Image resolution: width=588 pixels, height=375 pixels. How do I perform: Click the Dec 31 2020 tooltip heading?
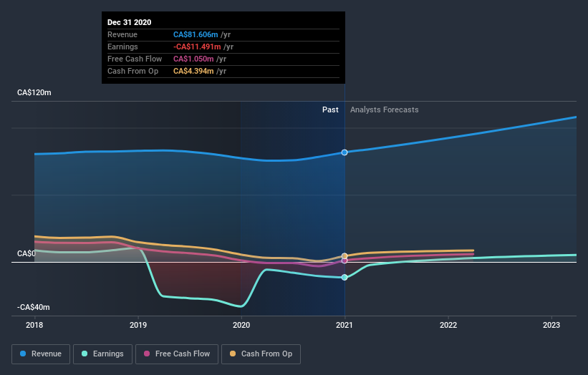130,22
